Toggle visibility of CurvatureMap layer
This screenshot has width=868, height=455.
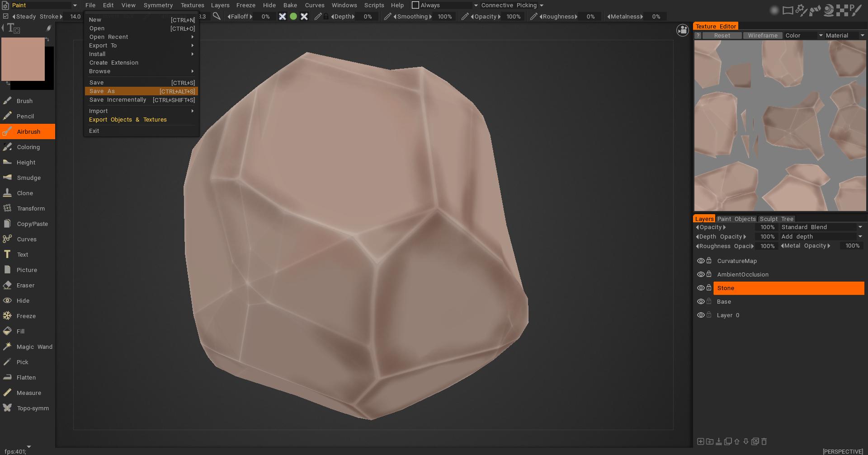click(701, 261)
